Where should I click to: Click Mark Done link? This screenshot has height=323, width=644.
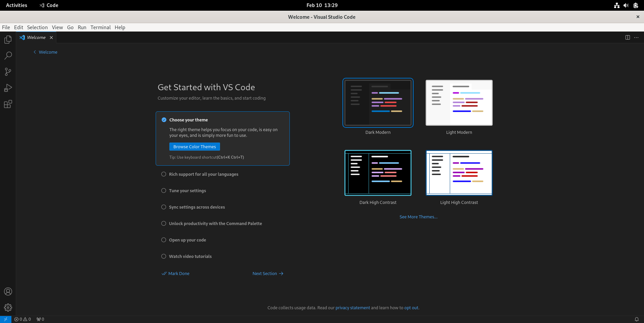point(175,273)
